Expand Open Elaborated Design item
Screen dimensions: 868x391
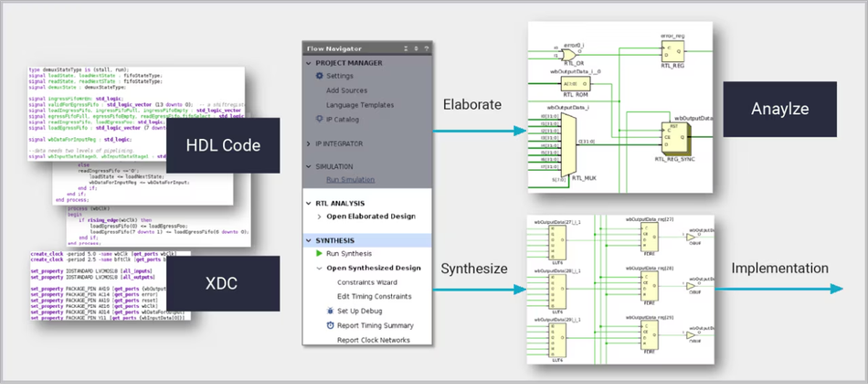[x=320, y=217]
